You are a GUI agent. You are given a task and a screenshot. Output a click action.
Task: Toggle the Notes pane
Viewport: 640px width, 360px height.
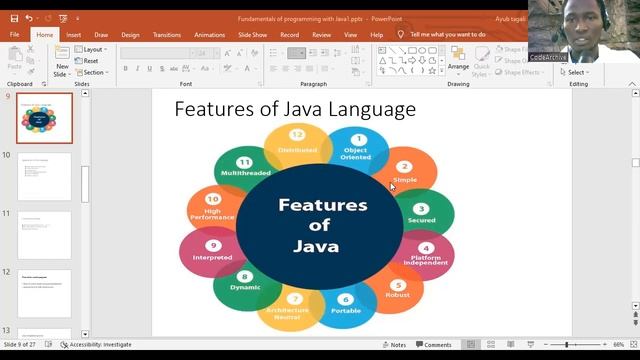click(x=394, y=345)
